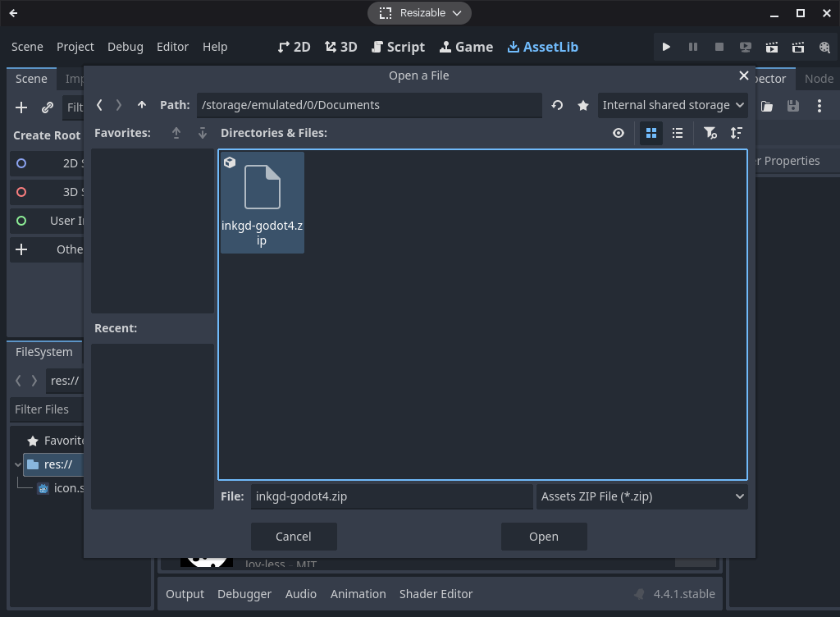
Task: Toggle the file filter icon
Action: click(x=710, y=133)
